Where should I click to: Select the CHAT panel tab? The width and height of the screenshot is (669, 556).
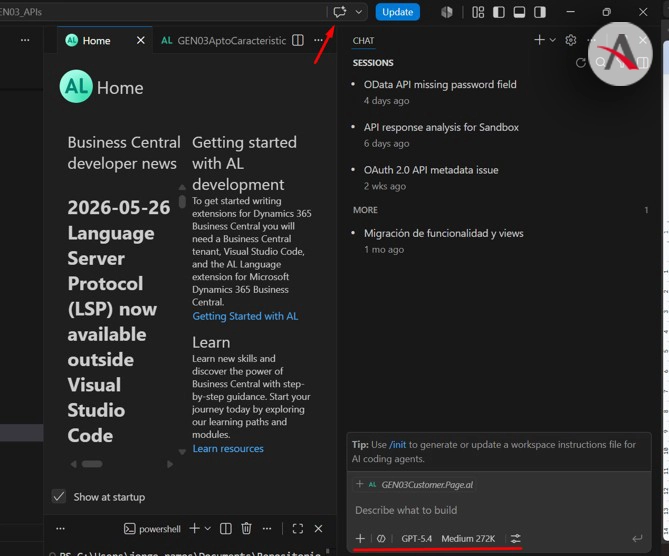tap(363, 41)
